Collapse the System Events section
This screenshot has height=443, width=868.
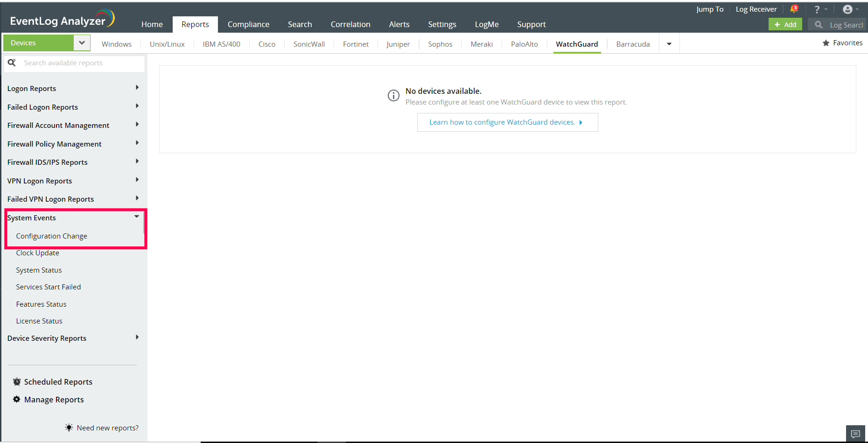click(x=137, y=217)
